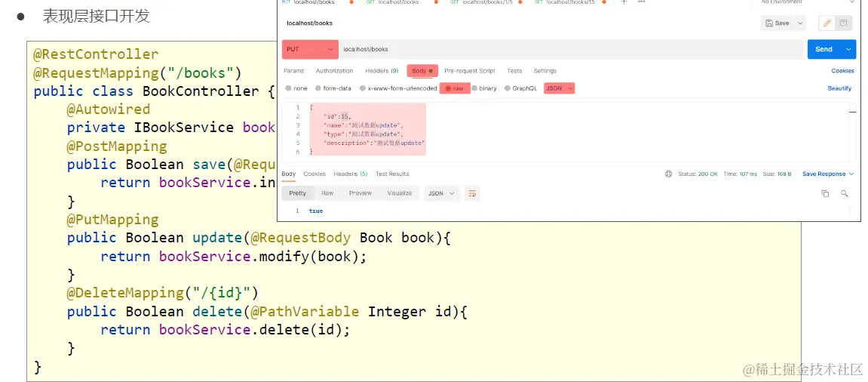Select the PUT localhost/books request tab
This screenshot has height=382, width=868.
pos(317,2)
